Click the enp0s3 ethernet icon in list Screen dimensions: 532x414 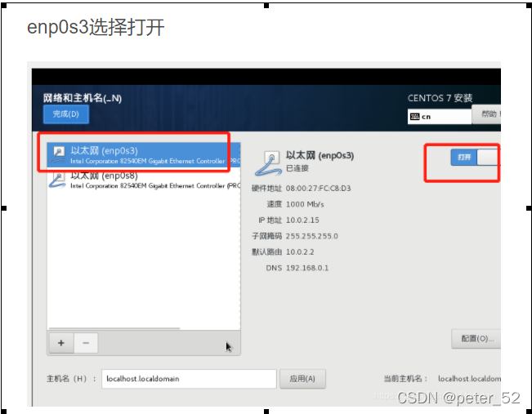tap(57, 155)
